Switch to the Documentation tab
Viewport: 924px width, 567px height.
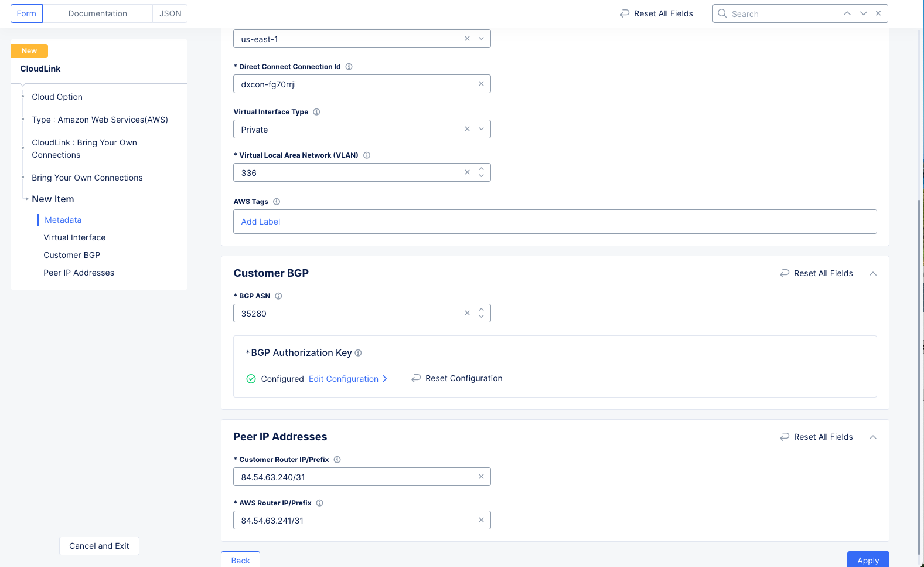[97, 13]
